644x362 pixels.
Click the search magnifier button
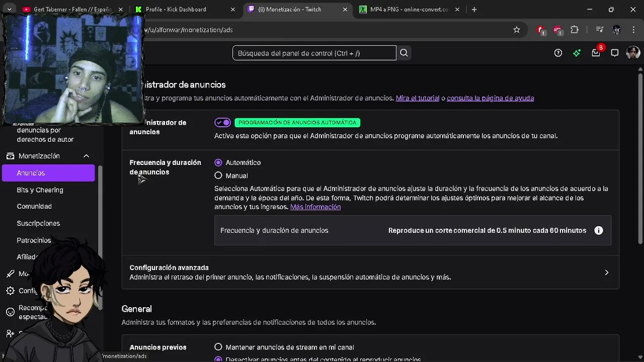(404, 53)
